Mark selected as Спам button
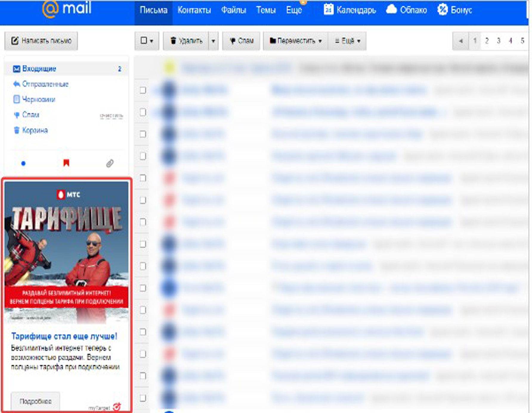The image size is (532, 413). coord(241,41)
